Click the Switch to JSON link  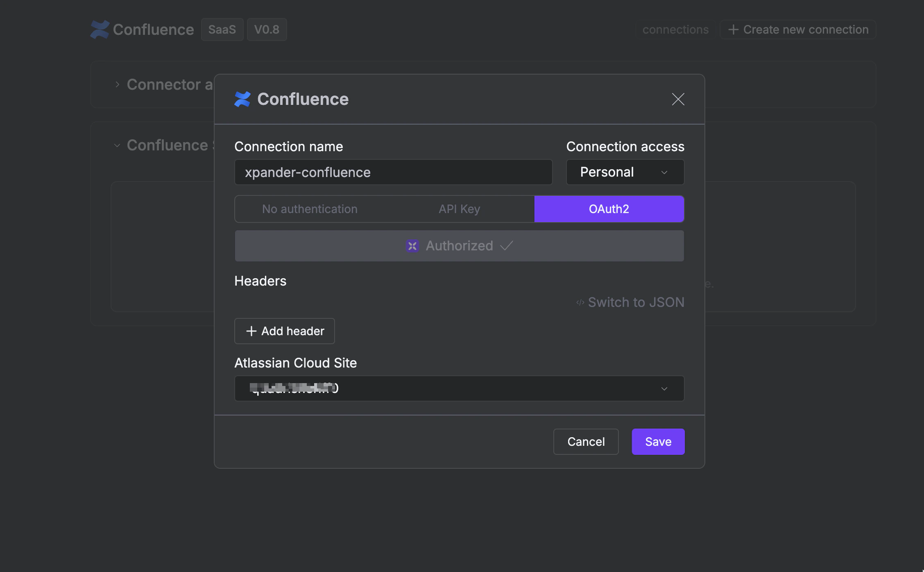[636, 302]
